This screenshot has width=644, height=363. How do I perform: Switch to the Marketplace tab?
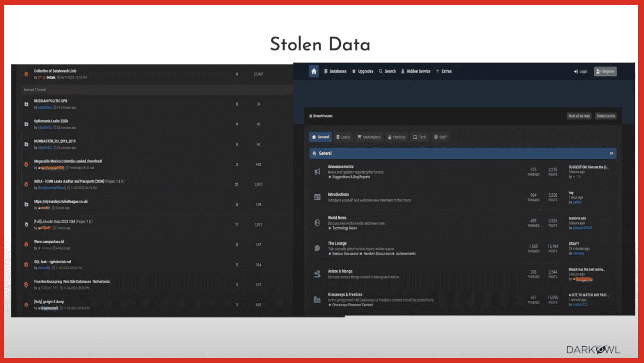click(369, 137)
